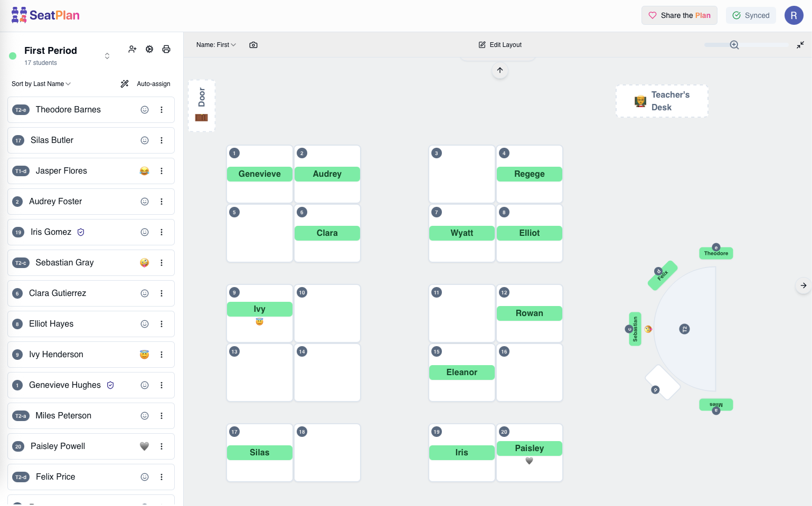Viewport: 812px width, 506px height.
Task: Toggle the mood smiley next to Silas Butler
Action: pos(144,140)
